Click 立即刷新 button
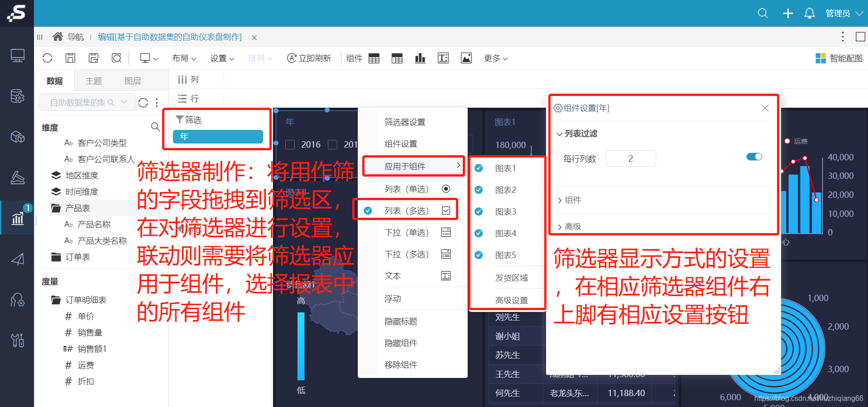 pyautogui.click(x=309, y=58)
